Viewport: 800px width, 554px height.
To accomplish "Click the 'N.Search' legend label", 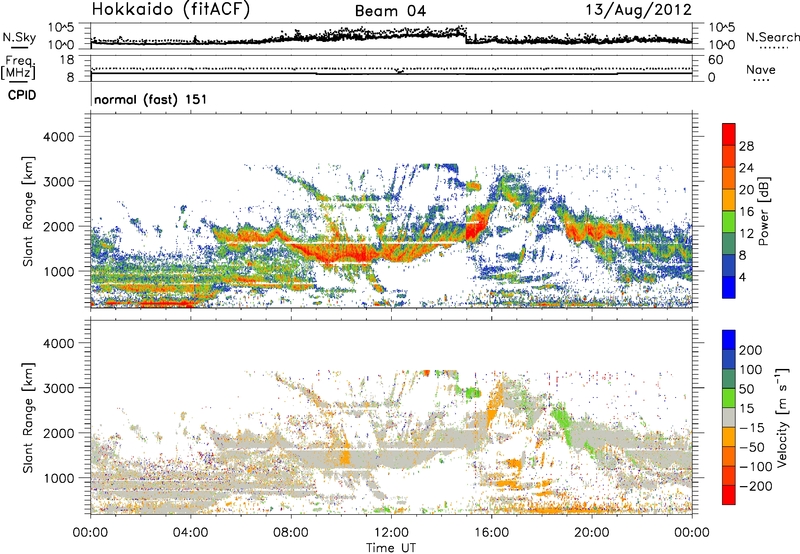I will [772, 37].
